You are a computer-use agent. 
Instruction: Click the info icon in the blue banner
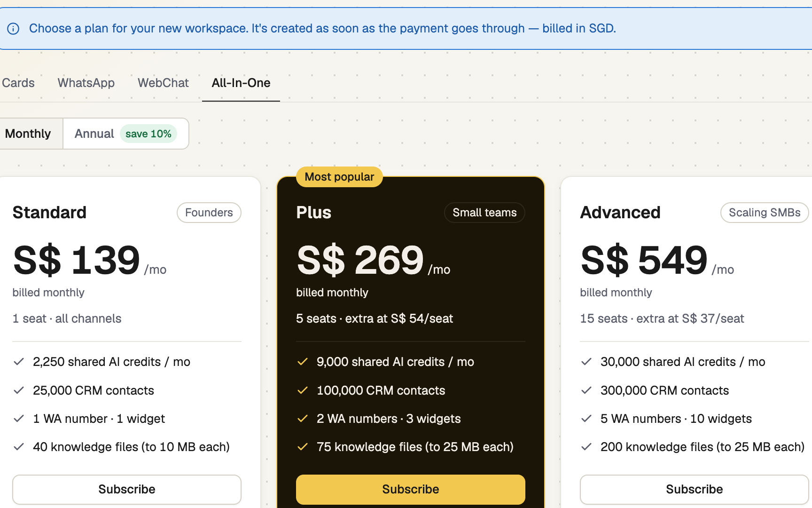point(13,29)
